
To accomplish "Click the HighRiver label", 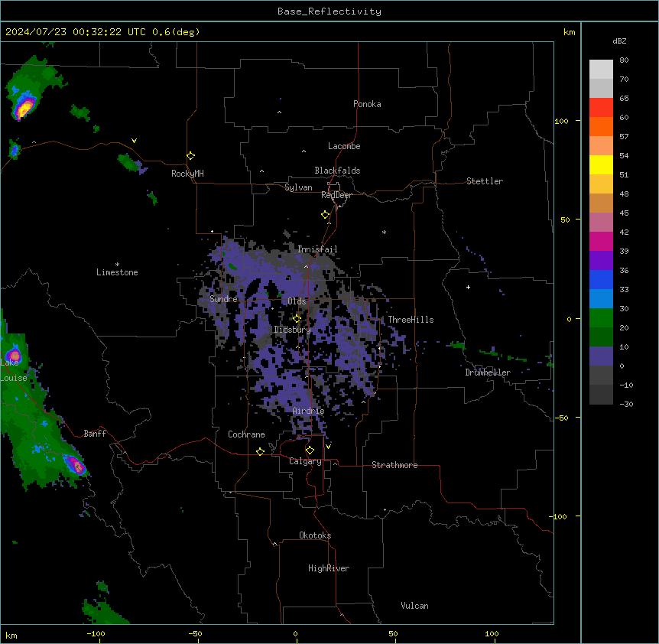I will tap(329, 568).
